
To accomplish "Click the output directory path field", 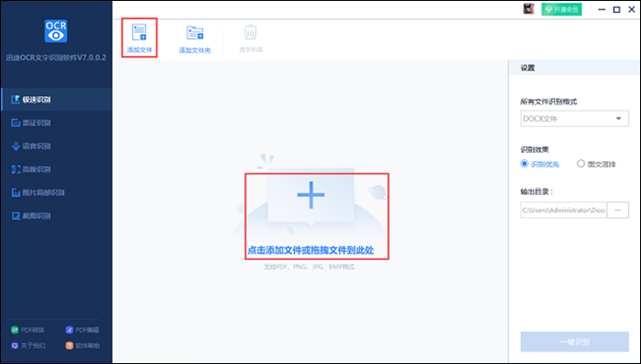I will 563,210.
